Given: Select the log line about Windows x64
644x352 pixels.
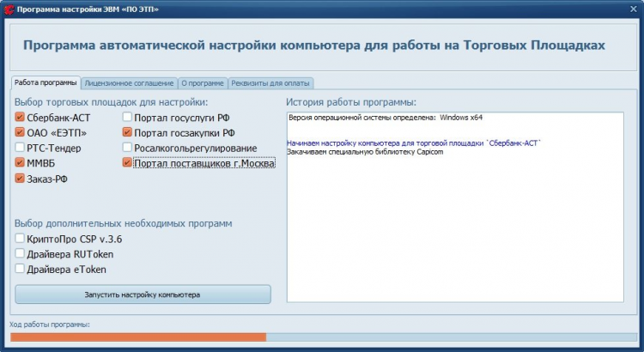Looking at the screenshot, I should 386,118.
